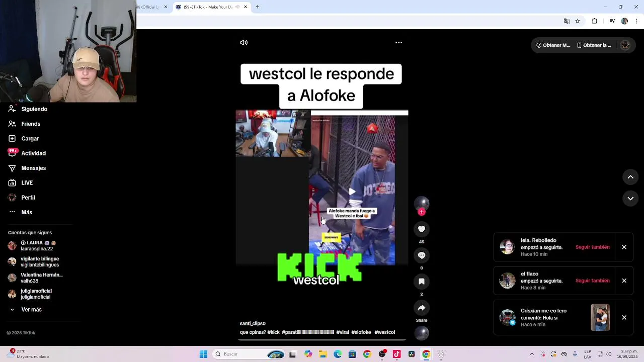This screenshot has height=362, width=644.
Task: Bookmark page with the star icon
Action: pyautogui.click(x=578, y=21)
